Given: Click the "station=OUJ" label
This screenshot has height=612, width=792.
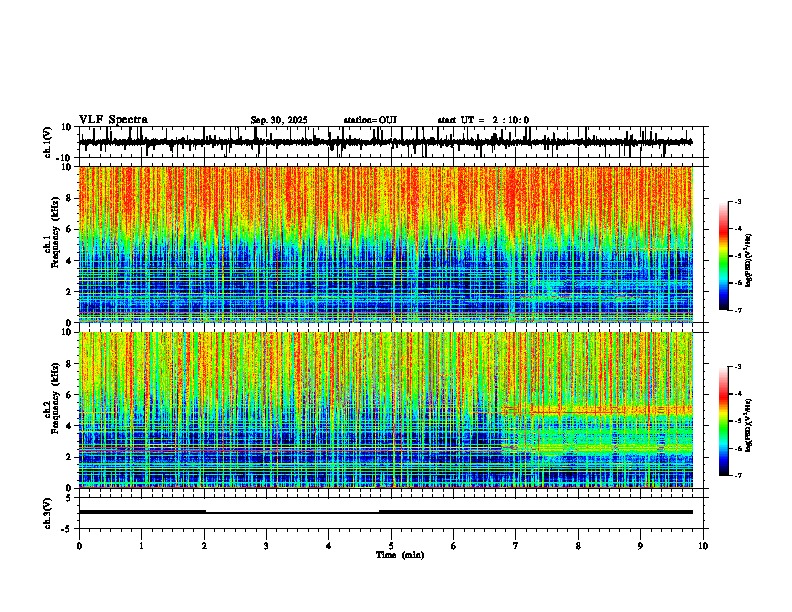Looking at the screenshot, I should pos(370,120).
